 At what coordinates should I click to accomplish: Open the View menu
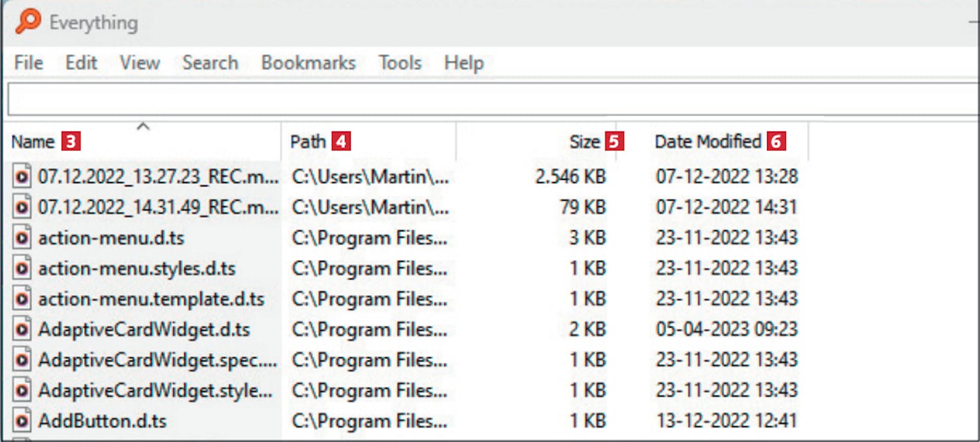point(140,63)
